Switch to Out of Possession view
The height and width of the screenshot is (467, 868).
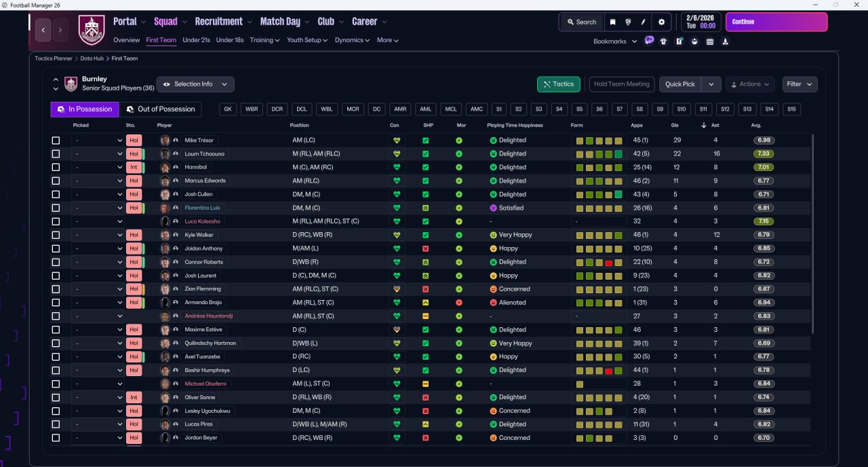[x=160, y=109]
